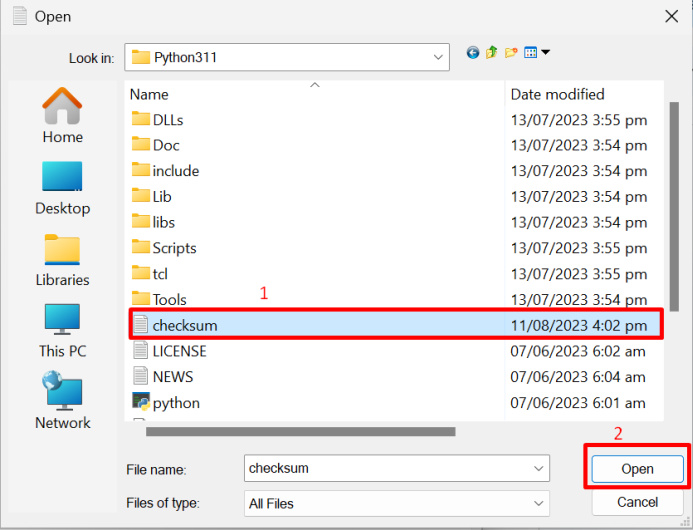Close the Open dialog

[x=671, y=17]
